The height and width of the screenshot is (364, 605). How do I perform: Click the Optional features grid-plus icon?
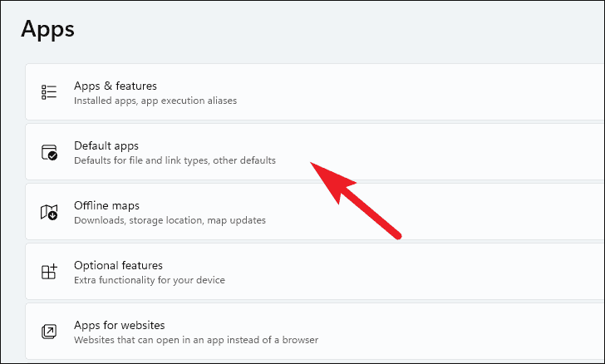(x=49, y=272)
